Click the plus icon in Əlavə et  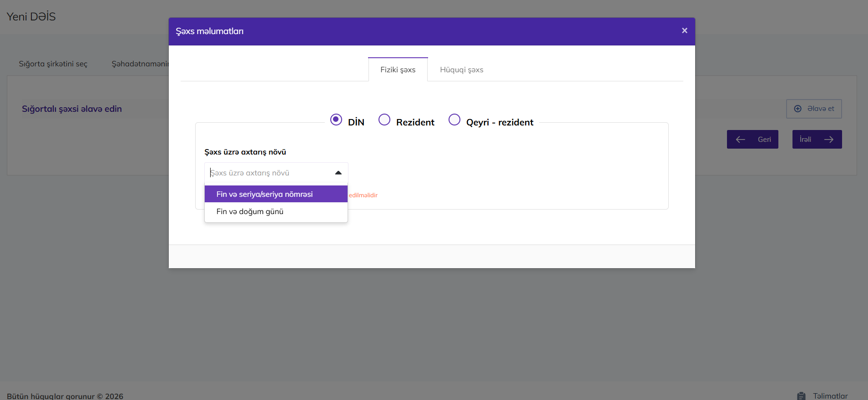tap(797, 109)
